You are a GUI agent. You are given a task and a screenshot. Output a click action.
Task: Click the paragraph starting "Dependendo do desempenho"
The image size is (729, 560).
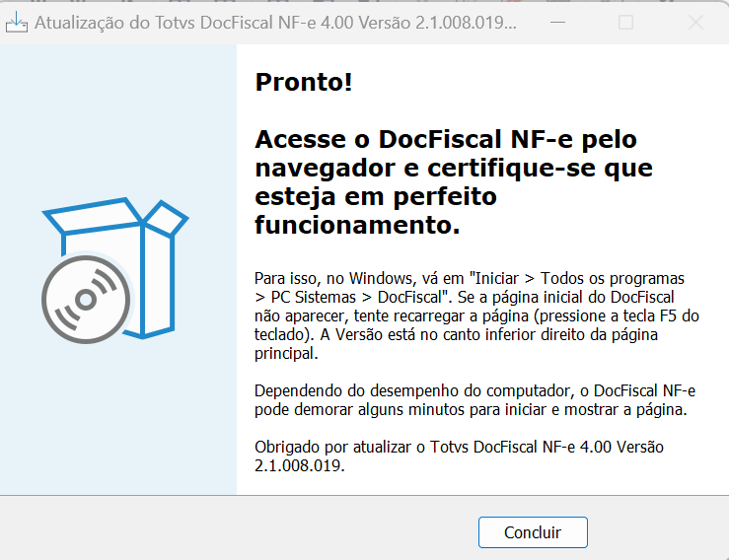coord(474,400)
